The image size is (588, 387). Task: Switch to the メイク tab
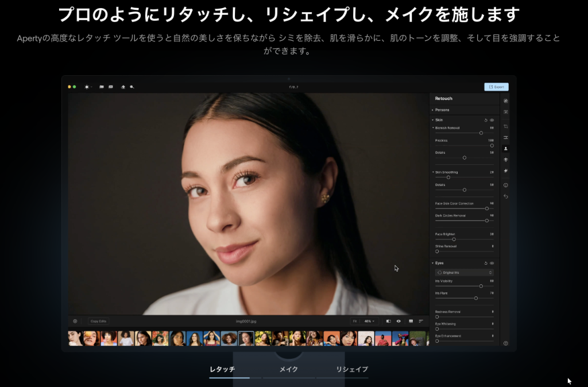click(x=288, y=369)
